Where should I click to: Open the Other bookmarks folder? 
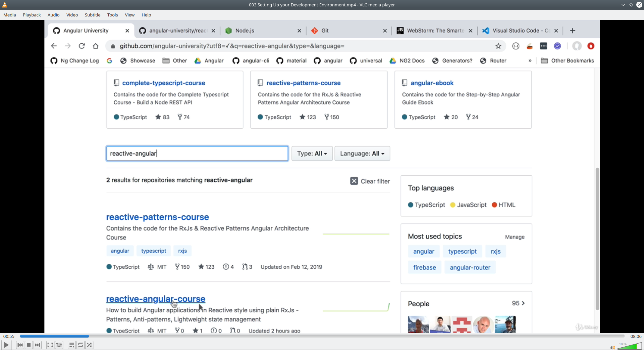click(175, 60)
